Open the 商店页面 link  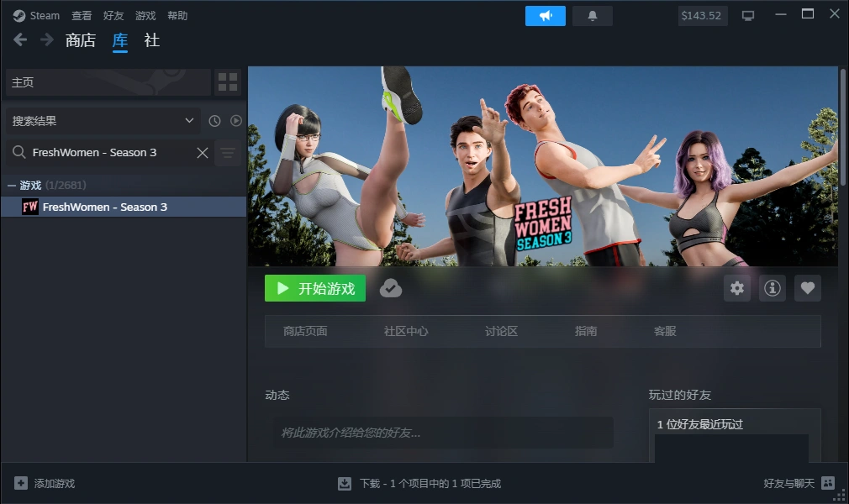[305, 331]
